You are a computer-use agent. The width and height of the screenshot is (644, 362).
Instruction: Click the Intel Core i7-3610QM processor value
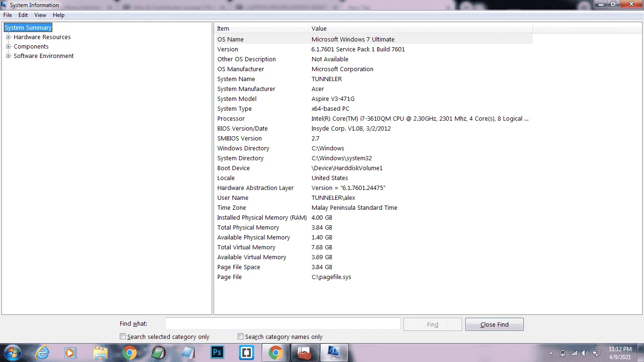(420, 119)
